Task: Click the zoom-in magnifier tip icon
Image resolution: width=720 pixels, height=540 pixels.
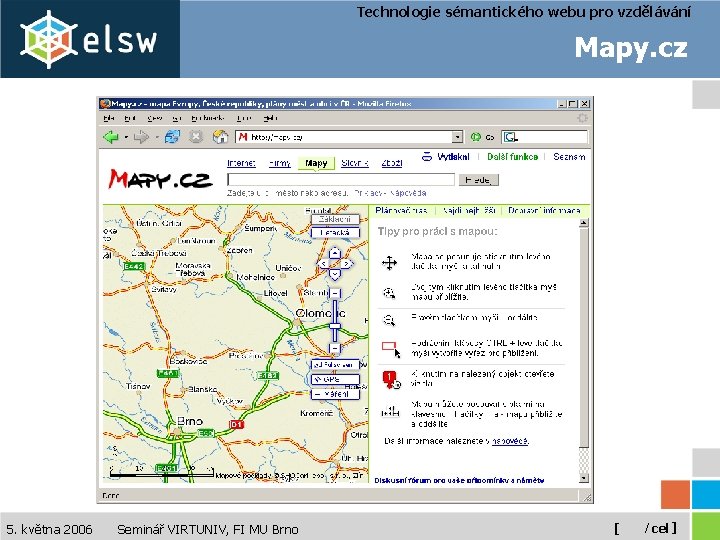Action: [x=389, y=292]
